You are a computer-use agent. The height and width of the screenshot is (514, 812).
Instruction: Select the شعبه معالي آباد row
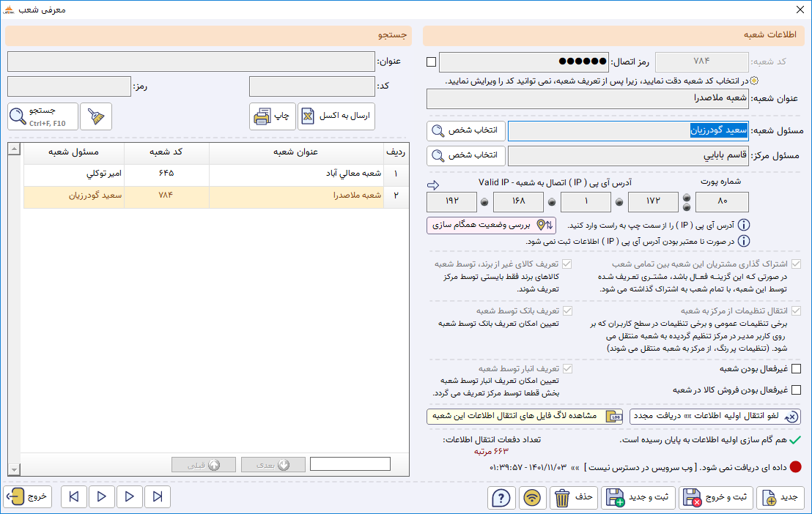point(216,174)
